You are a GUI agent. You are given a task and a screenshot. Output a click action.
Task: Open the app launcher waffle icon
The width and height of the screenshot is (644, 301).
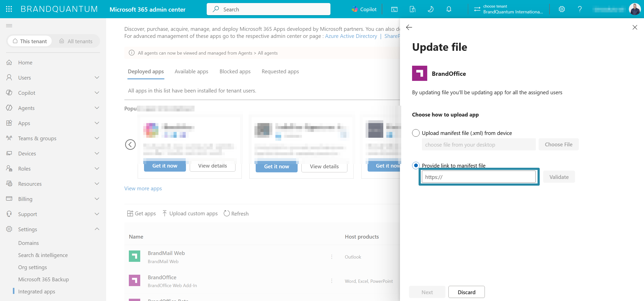pos(9,9)
